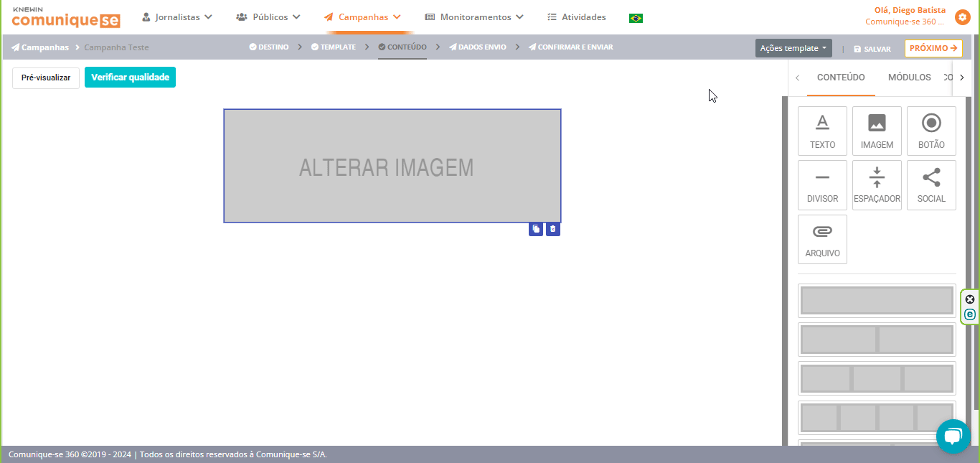Delete the selected image block

(552, 229)
